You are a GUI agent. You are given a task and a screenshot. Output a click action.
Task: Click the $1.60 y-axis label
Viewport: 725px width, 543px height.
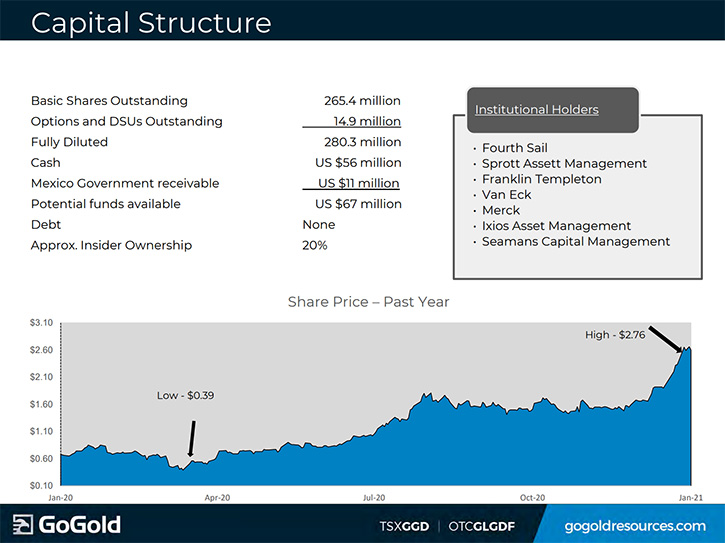pos(42,404)
